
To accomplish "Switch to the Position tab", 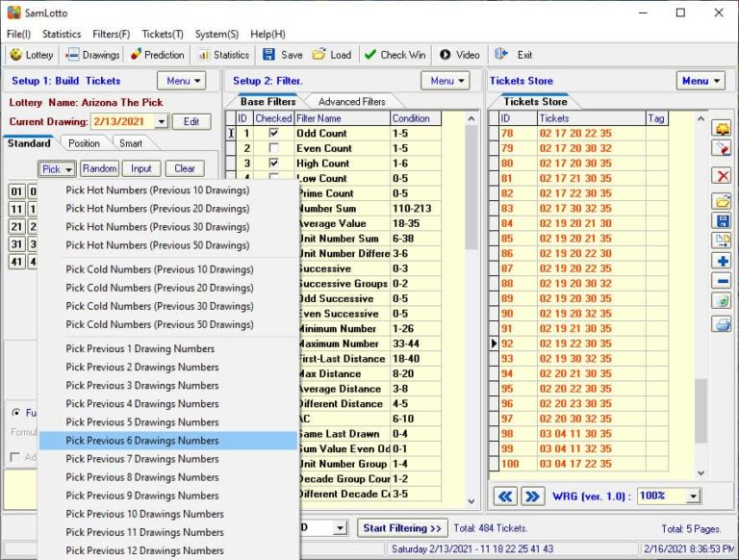I will (x=84, y=143).
